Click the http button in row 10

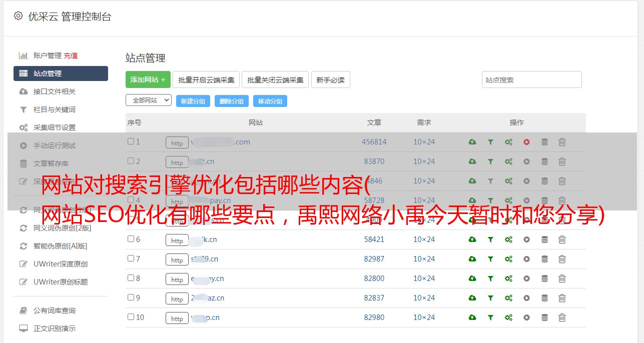point(177,318)
